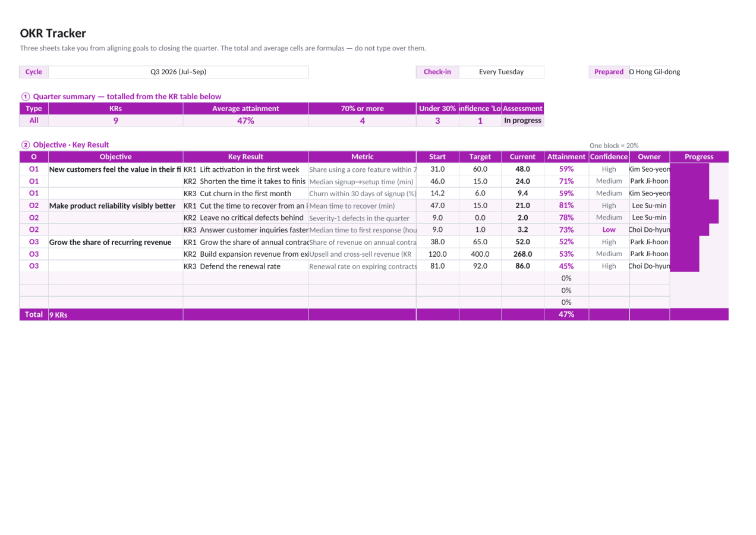Click the progress bar in the 45% attainment row
Image resolution: width=756 pixels, height=535 pixels.
(x=685, y=266)
